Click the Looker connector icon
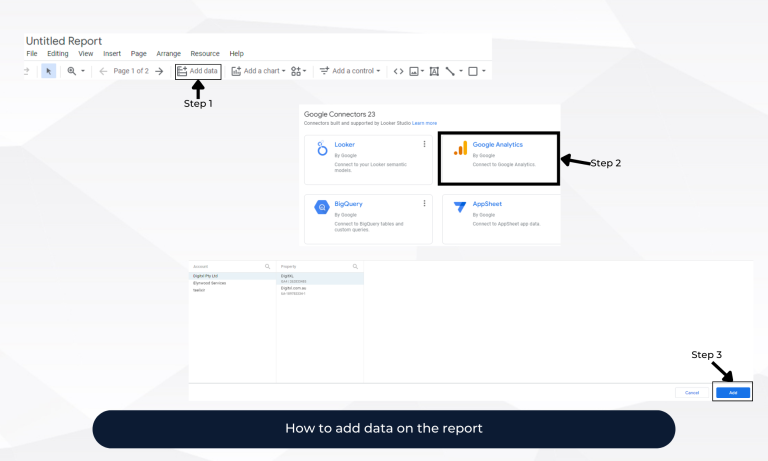 pyautogui.click(x=322, y=149)
